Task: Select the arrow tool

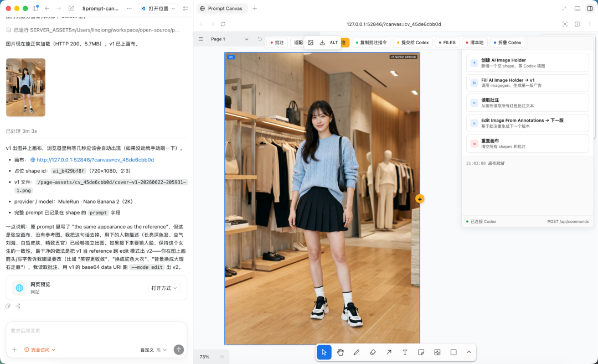Action: pyautogui.click(x=389, y=352)
